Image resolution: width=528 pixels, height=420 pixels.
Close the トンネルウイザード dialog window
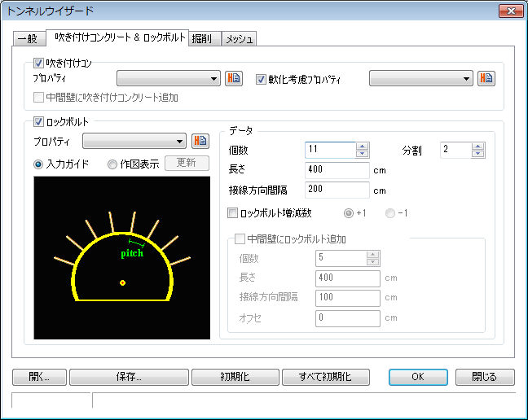[x=511, y=11]
